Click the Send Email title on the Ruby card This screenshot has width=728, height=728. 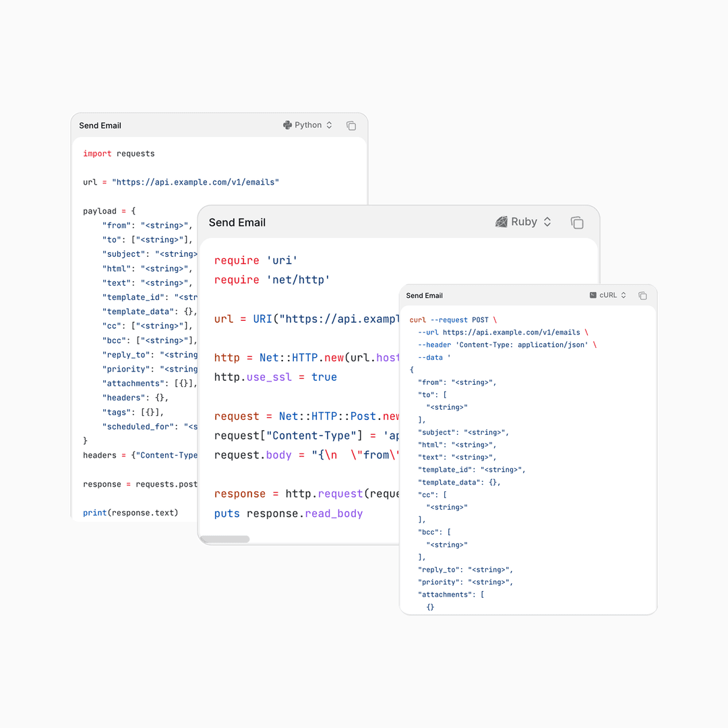pyautogui.click(x=237, y=222)
